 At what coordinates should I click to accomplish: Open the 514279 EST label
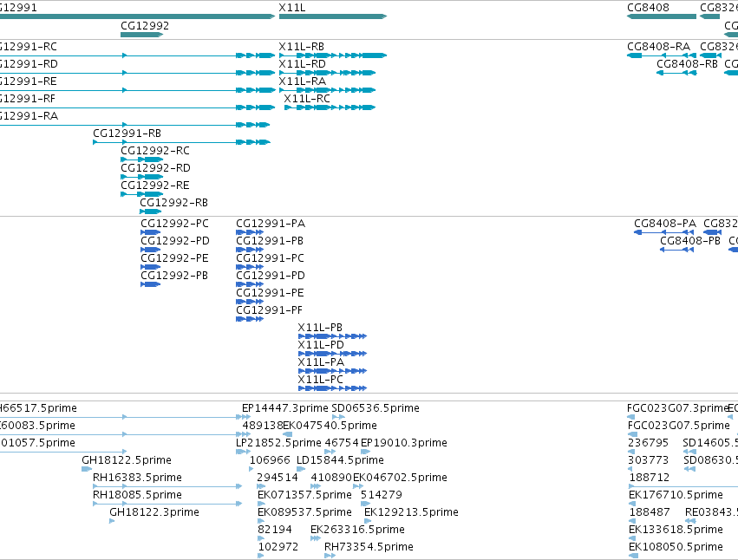coord(382,495)
